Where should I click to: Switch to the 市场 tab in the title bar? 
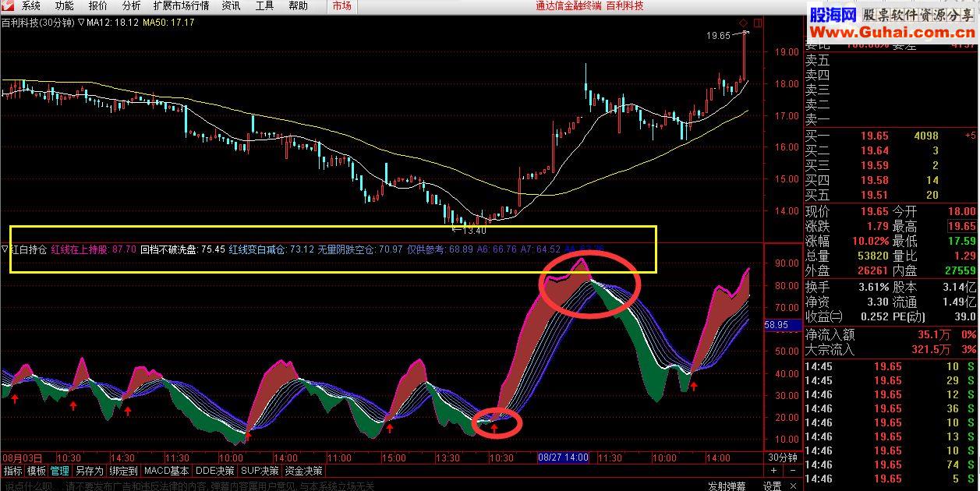point(341,5)
